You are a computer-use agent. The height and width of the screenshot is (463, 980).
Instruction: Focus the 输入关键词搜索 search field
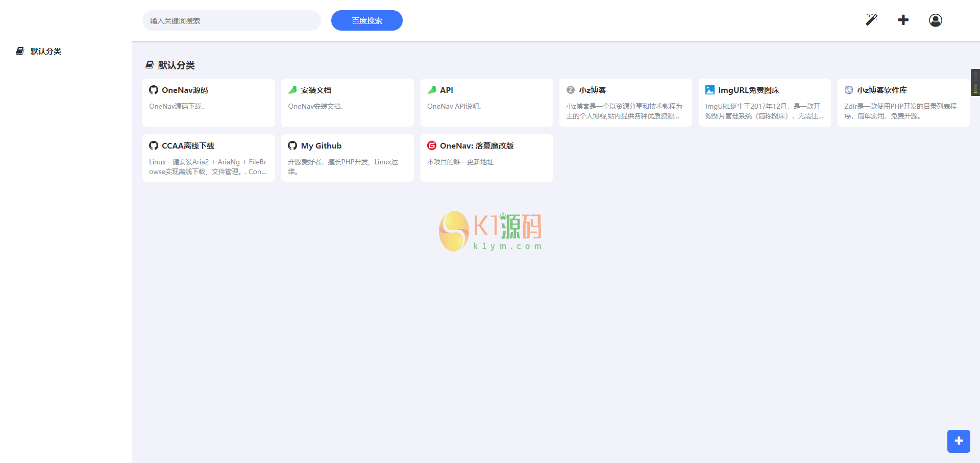(x=232, y=20)
